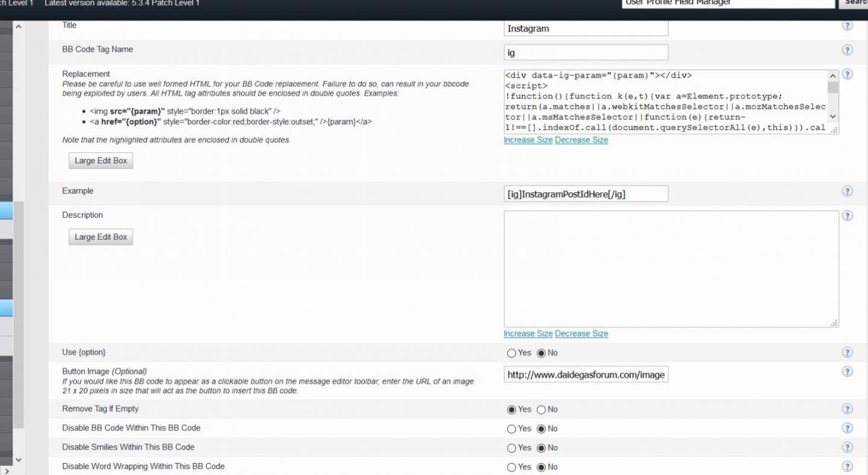Screen dimensions: 868x475
Task: Select No for Use {option}
Action: click(x=541, y=353)
